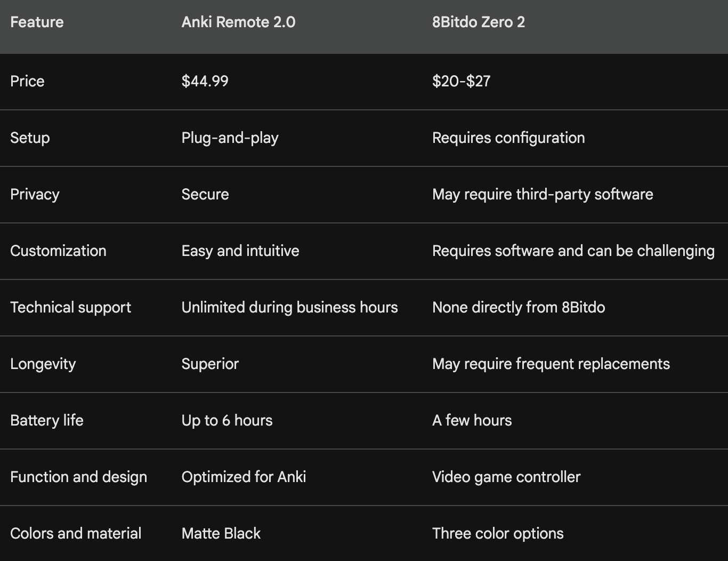728x561 pixels.
Task: Select the Matte Black cell
Action: tap(221, 533)
